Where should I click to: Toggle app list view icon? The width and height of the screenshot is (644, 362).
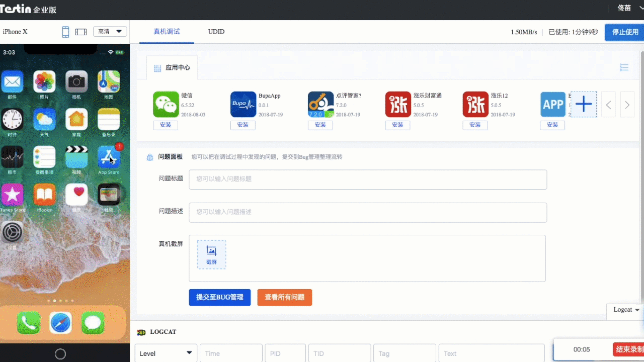pyautogui.click(x=624, y=67)
